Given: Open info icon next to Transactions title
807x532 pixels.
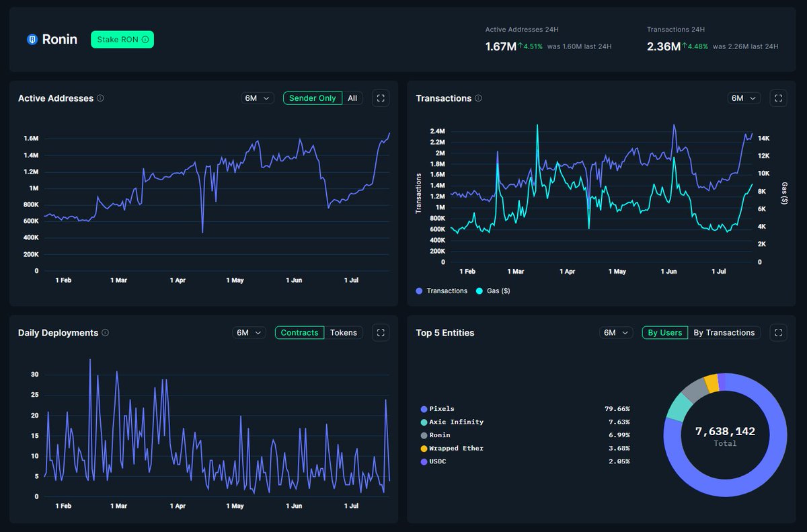Looking at the screenshot, I should point(478,98).
